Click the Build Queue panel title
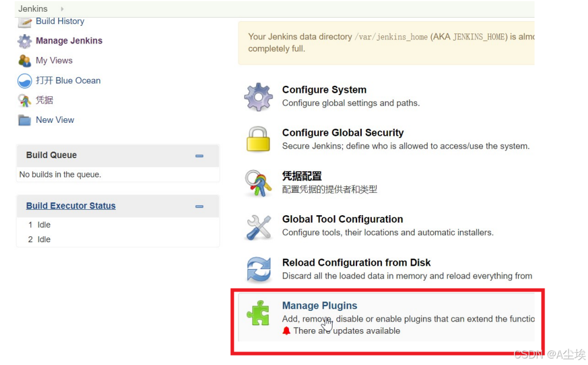Screen dimensions: 588x365 pyautogui.click(x=51, y=155)
